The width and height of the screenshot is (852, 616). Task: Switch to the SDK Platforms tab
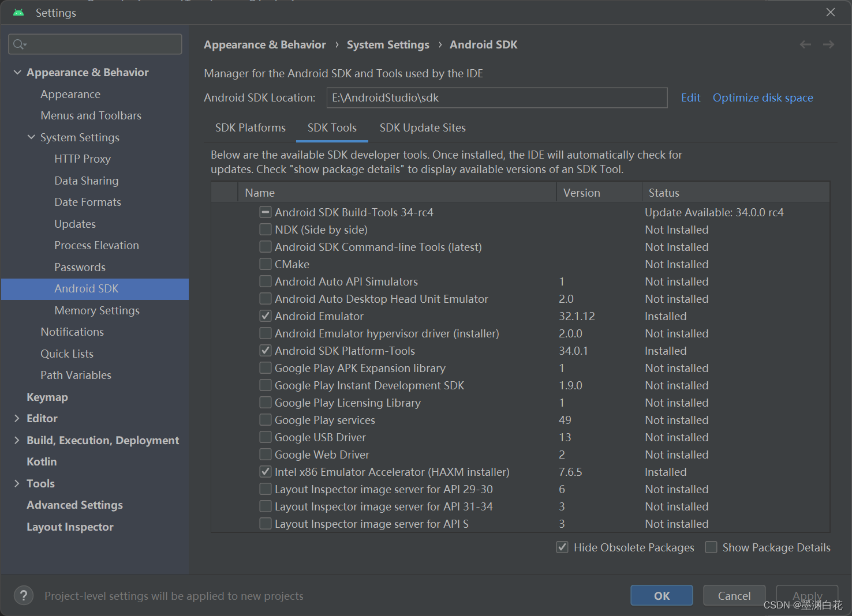(x=250, y=127)
